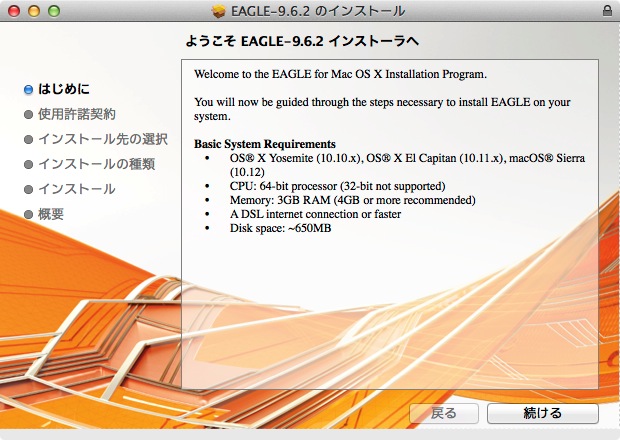Select the 概要 step label

coord(51,214)
